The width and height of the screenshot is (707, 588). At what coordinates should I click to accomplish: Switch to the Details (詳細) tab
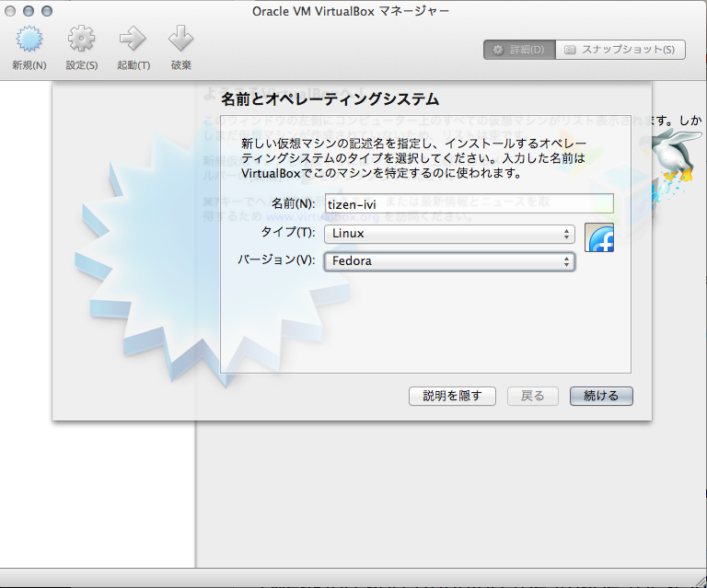[x=519, y=50]
